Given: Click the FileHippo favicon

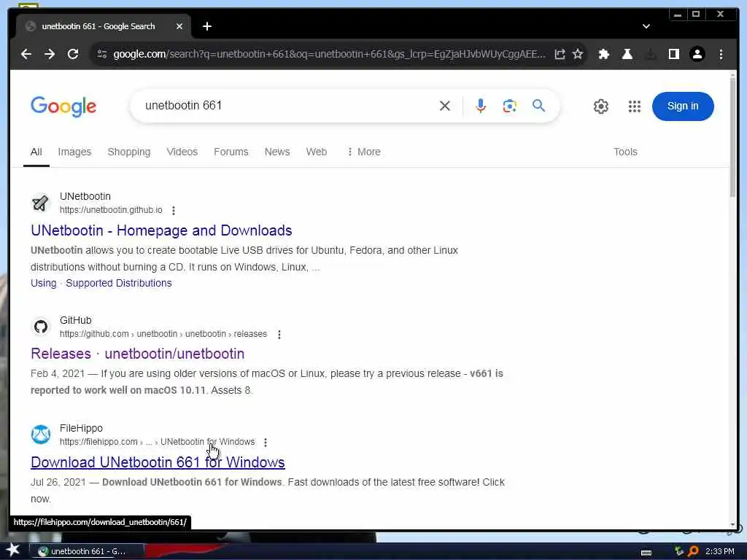Looking at the screenshot, I should tap(41, 435).
